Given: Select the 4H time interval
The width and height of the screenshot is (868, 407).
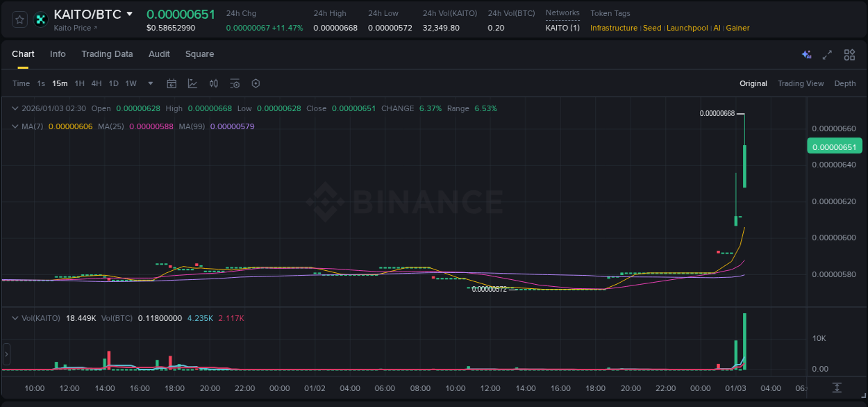Looking at the screenshot, I should [x=96, y=83].
